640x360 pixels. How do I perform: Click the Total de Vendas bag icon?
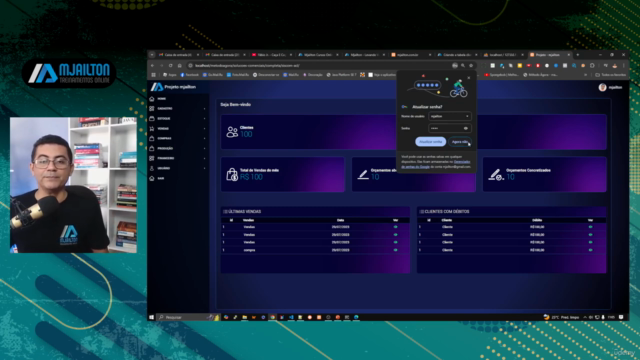(x=232, y=174)
